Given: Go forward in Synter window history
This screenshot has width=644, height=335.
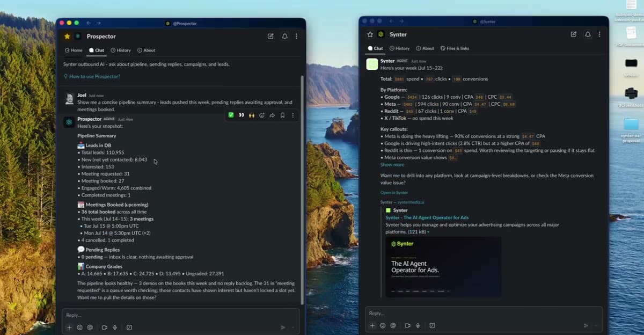Looking at the screenshot, I should tap(401, 21).
